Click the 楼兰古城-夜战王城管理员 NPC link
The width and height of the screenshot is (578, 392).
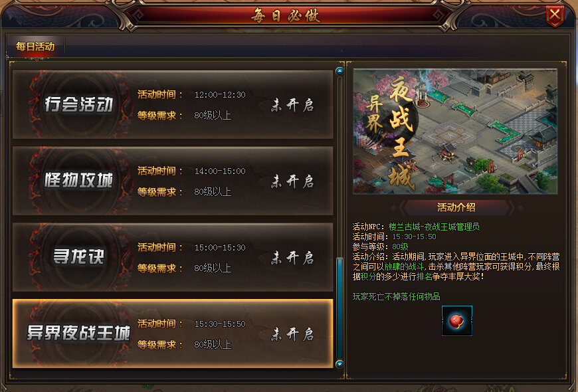(x=434, y=227)
